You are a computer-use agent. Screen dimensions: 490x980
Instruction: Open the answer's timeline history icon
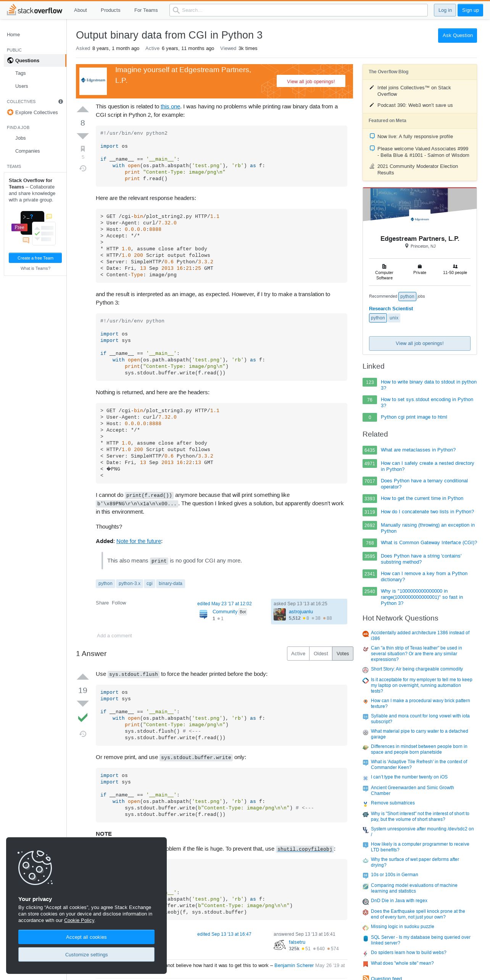(x=83, y=734)
